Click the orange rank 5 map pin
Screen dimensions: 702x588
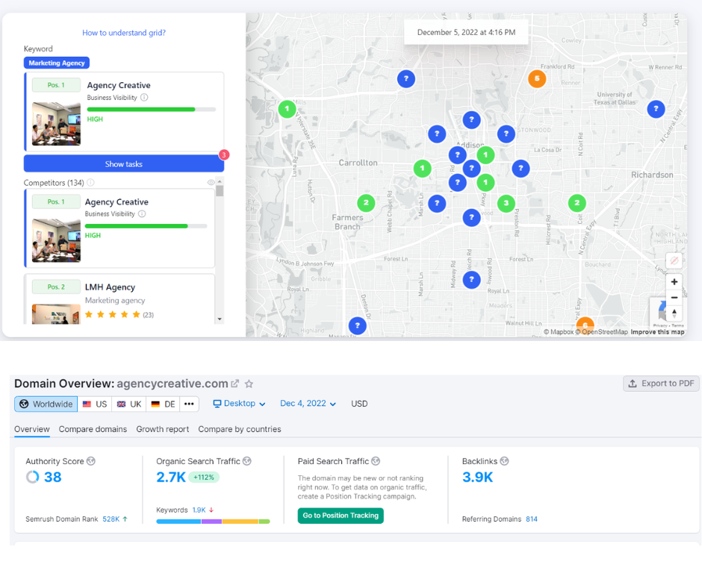coord(537,79)
